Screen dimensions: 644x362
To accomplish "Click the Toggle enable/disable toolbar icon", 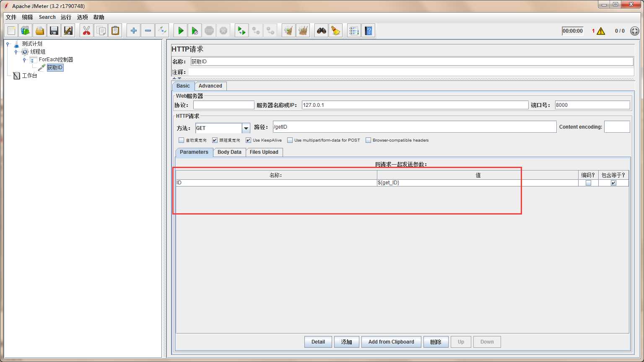I will click(162, 31).
